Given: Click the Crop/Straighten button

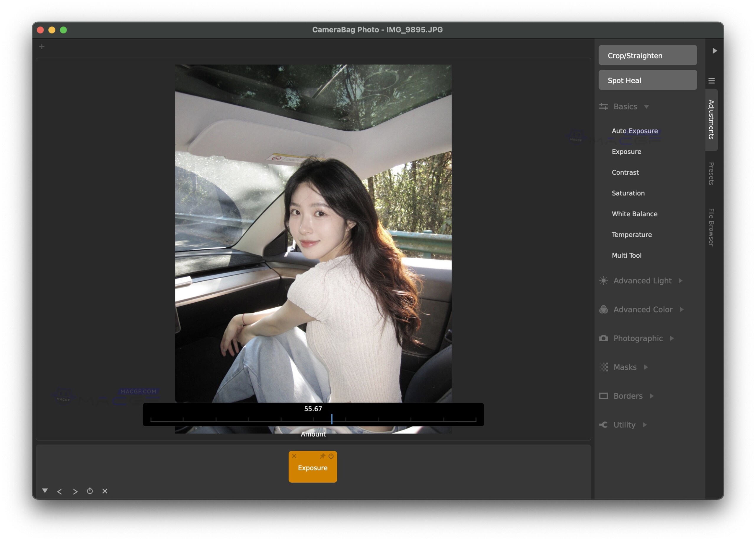Looking at the screenshot, I should (647, 55).
